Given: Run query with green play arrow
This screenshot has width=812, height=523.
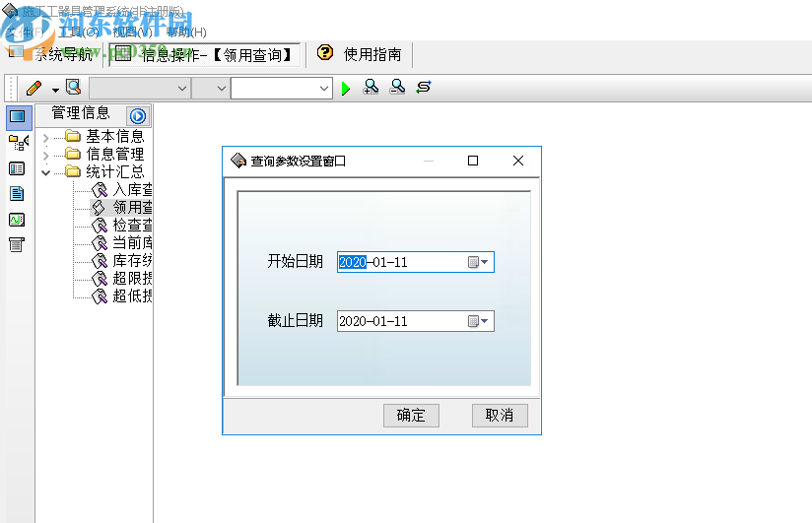Looking at the screenshot, I should 346,88.
